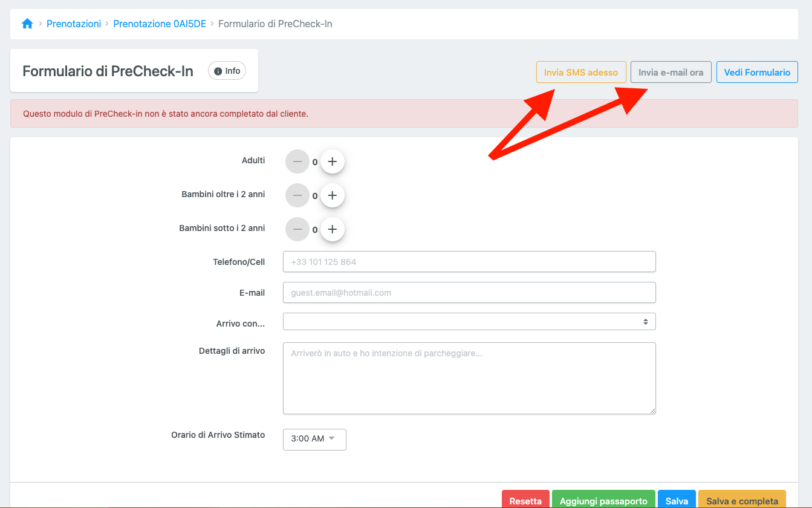Decrease Adulti count with minus button
Screen dimensions: 812x508
click(x=297, y=162)
